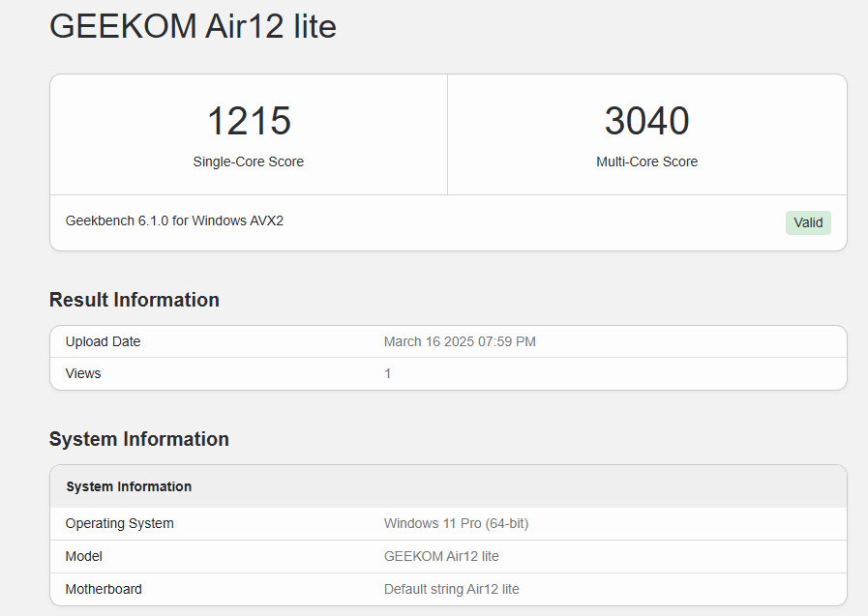Viewport: 868px width, 616px height.
Task: Click the Views count value of 1
Action: [x=388, y=373]
